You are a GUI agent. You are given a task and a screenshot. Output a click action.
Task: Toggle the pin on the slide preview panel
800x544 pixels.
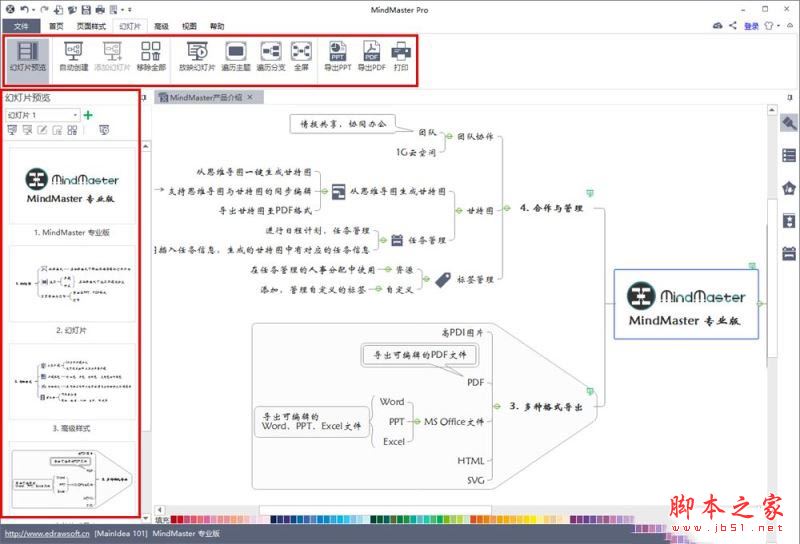(x=144, y=97)
